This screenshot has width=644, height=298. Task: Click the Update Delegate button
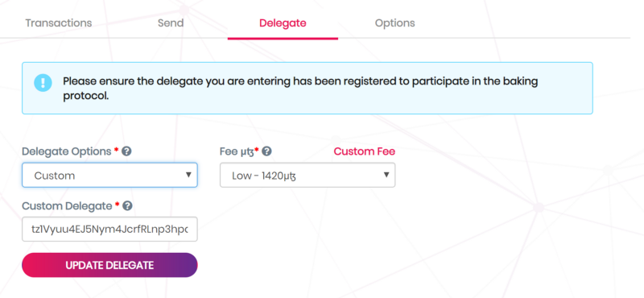(x=109, y=265)
